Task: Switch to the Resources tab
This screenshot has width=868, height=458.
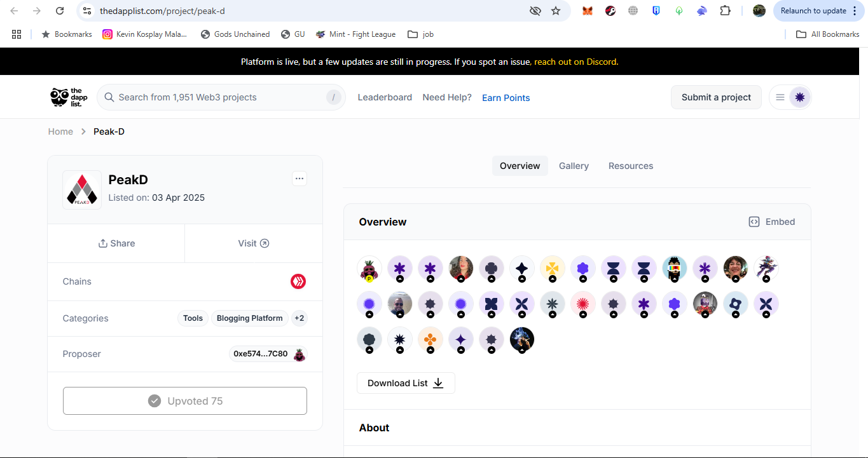Action: click(631, 166)
